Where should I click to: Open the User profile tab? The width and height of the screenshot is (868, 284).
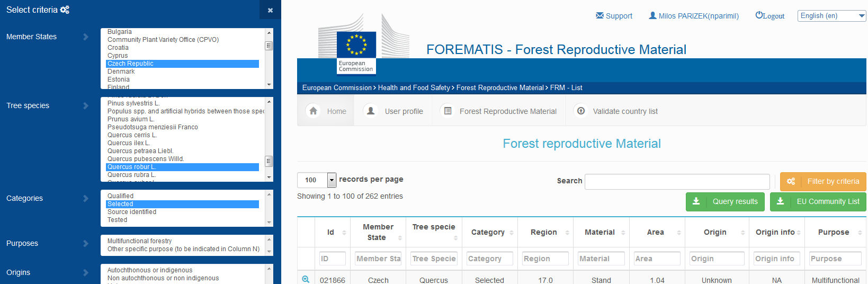click(x=393, y=111)
